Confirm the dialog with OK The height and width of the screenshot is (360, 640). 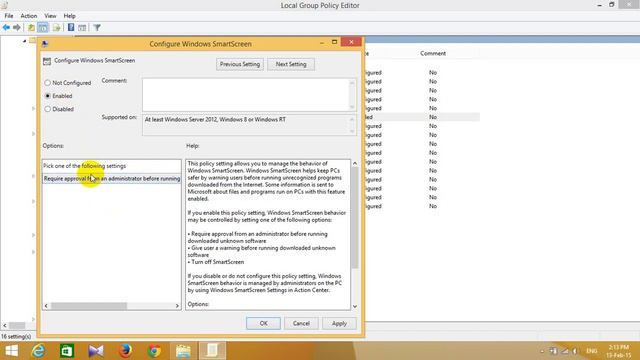click(x=263, y=323)
